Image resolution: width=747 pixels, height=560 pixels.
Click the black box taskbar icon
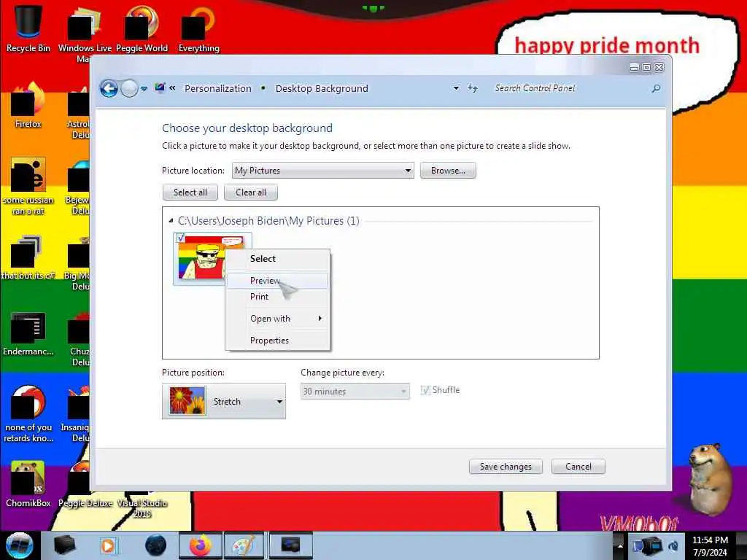click(65, 545)
